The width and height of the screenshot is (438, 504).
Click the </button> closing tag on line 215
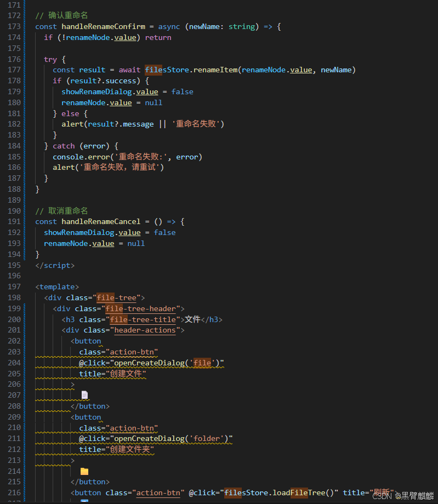[x=90, y=482]
